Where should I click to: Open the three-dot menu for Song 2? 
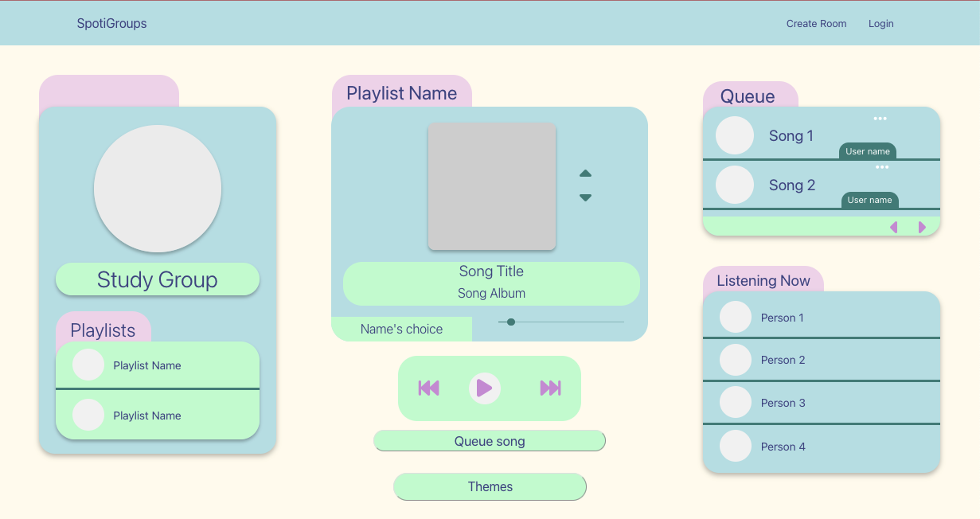point(882,167)
